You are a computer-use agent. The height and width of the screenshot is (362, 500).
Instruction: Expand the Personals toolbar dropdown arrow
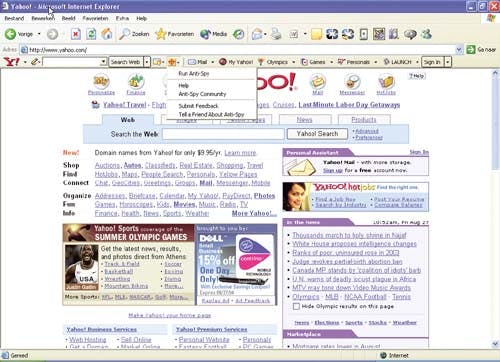pos(376,62)
